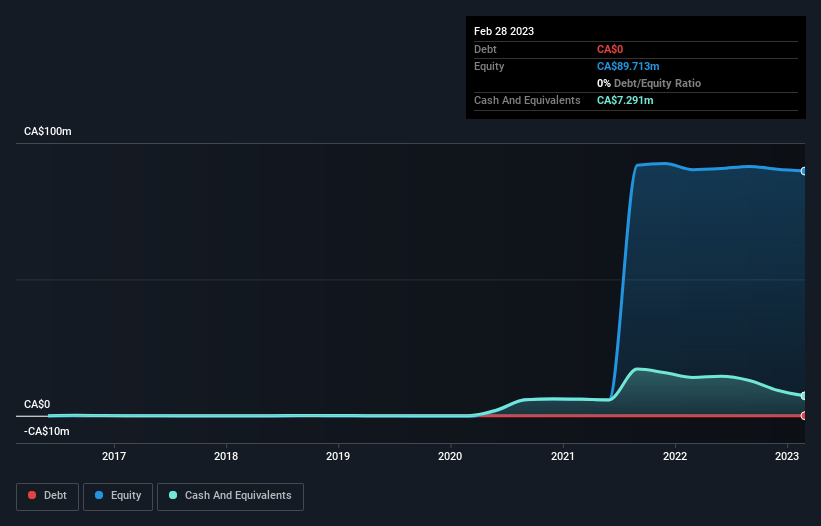Click the CA$89.713m equity value
The height and width of the screenshot is (526, 821).
coord(628,66)
